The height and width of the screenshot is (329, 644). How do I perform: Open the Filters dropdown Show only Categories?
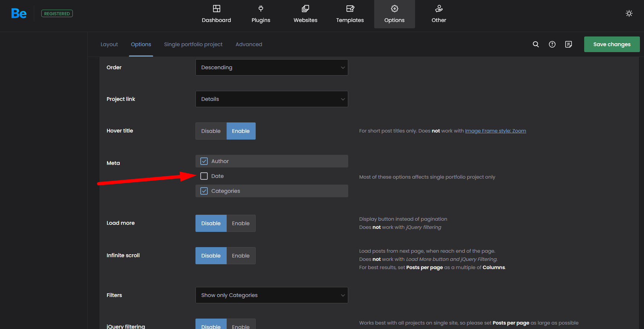pos(272,295)
